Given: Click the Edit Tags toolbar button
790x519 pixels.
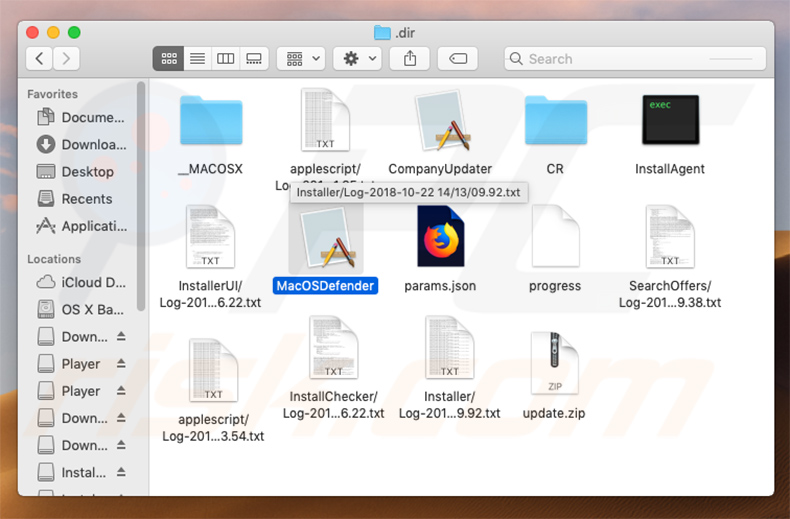Looking at the screenshot, I should pyautogui.click(x=458, y=59).
